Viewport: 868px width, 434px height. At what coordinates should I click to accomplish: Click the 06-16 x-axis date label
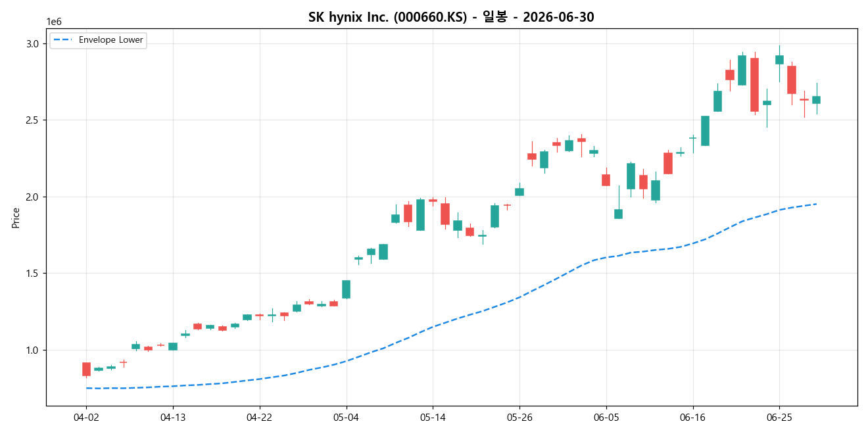(x=692, y=418)
